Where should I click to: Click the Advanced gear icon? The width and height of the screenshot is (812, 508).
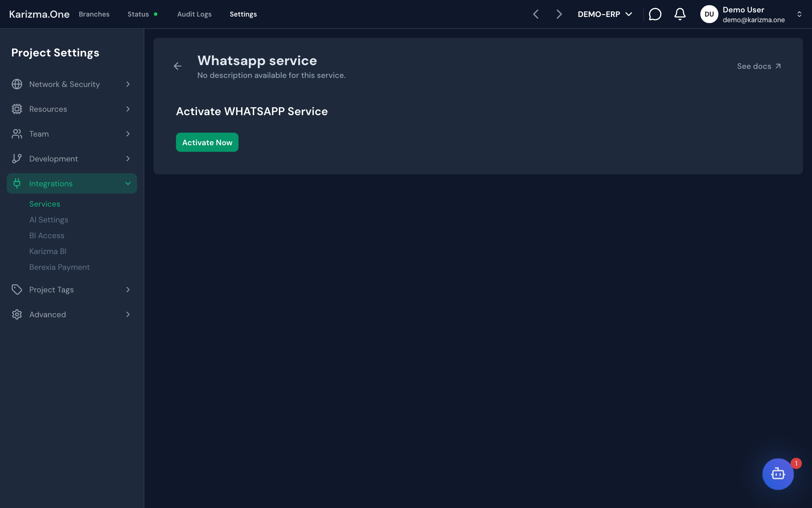point(17,315)
